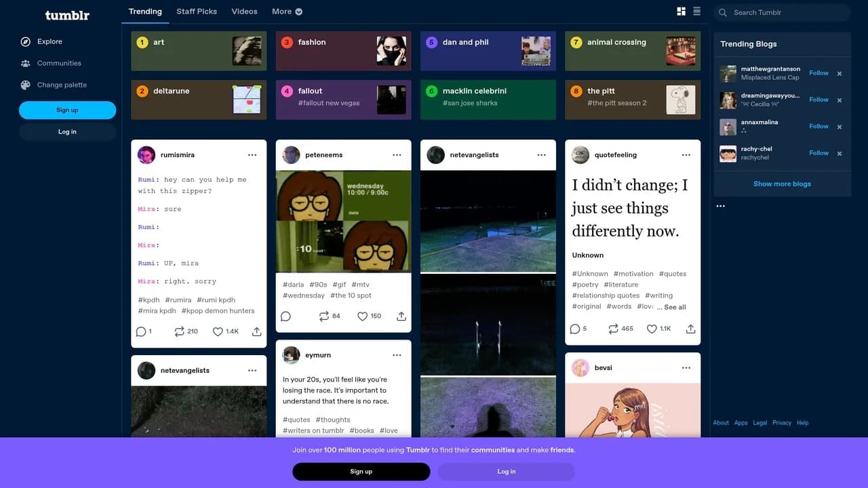Switch trending topics to grid view
Image resolution: width=868 pixels, height=488 pixels.
(681, 12)
